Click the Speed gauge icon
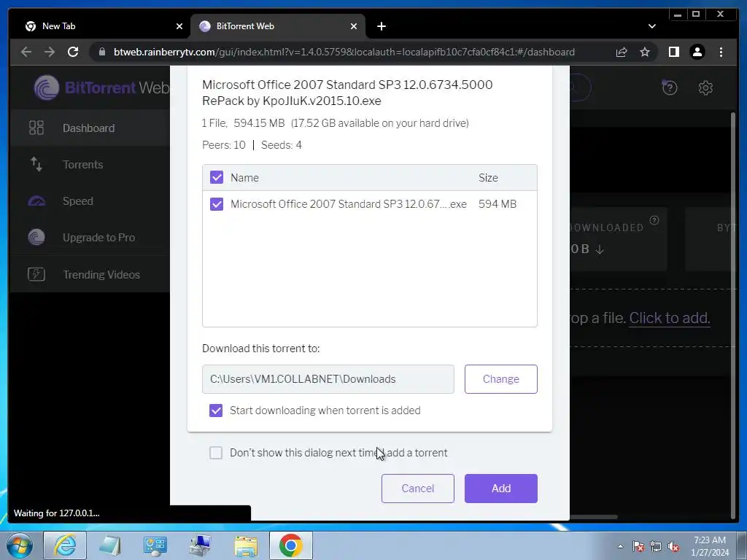 point(36,201)
